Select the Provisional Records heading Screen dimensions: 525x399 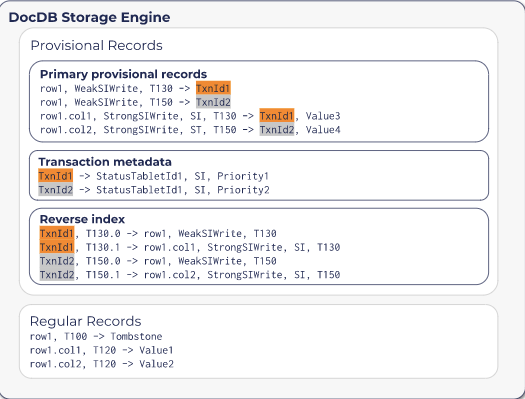[96, 46]
